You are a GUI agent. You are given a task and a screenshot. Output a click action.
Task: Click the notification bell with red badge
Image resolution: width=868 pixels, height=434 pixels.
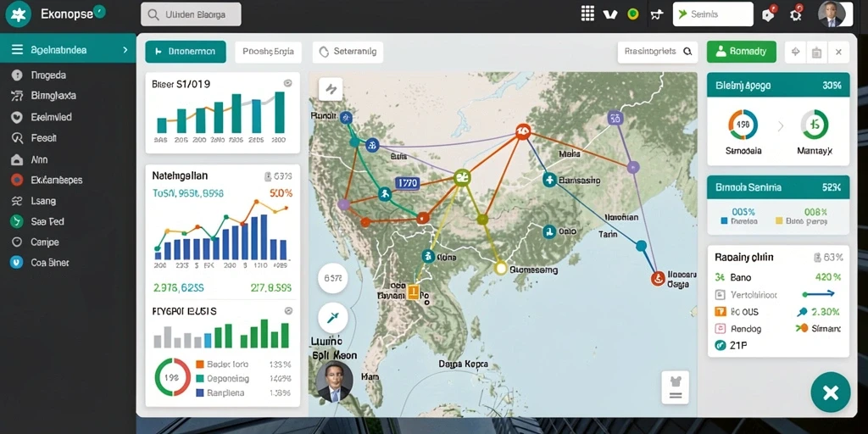coord(768,14)
